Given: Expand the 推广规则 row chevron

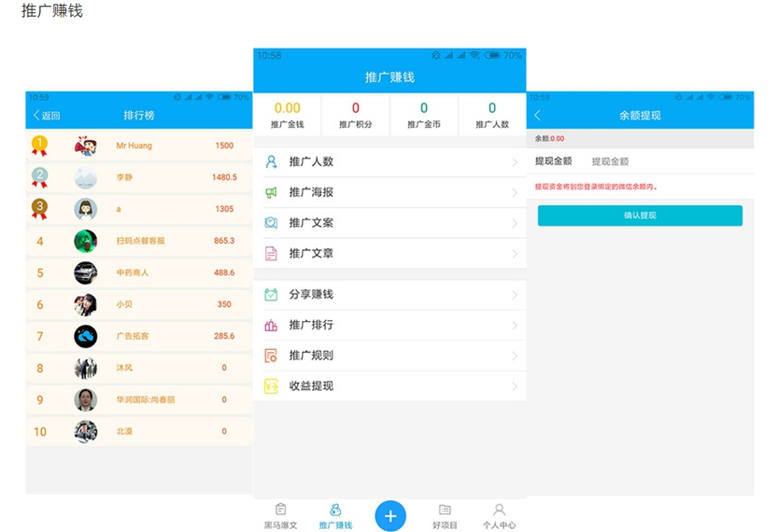Looking at the screenshot, I should click(515, 356).
